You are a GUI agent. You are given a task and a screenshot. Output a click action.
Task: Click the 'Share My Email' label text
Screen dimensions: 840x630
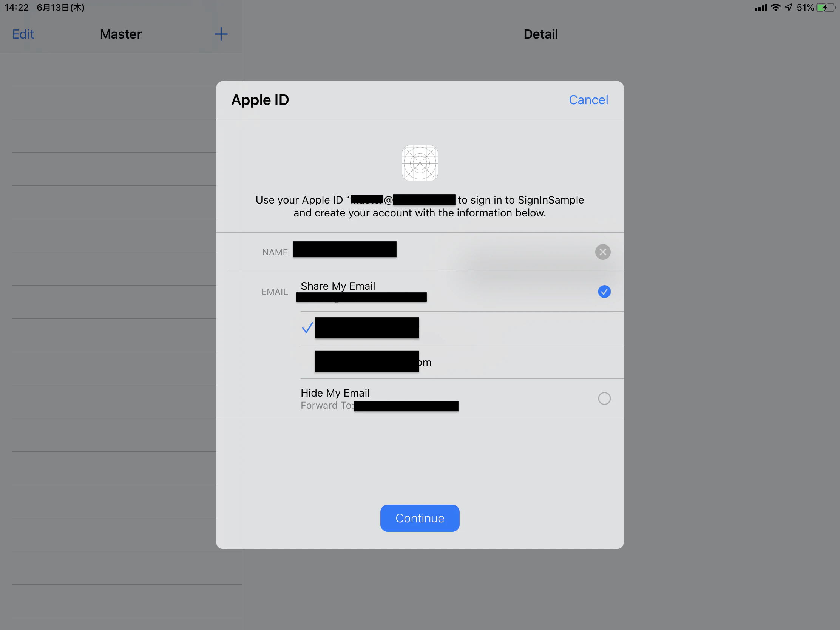338,286
